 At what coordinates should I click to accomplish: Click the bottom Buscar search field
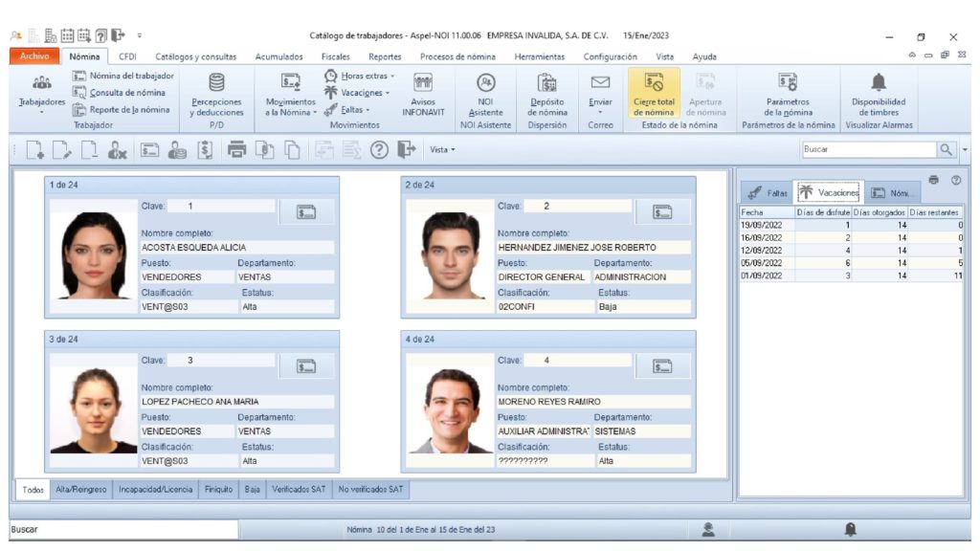tap(122, 529)
